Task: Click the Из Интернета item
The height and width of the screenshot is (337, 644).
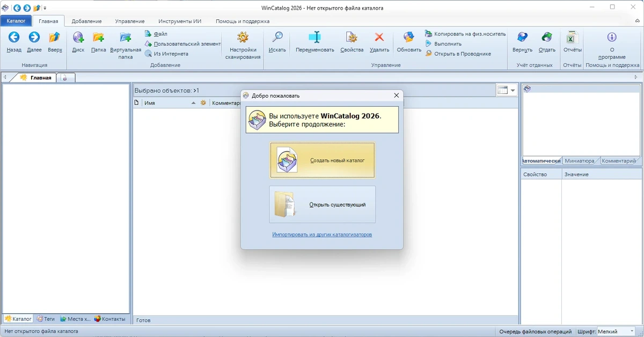Action: pyautogui.click(x=166, y=54)
